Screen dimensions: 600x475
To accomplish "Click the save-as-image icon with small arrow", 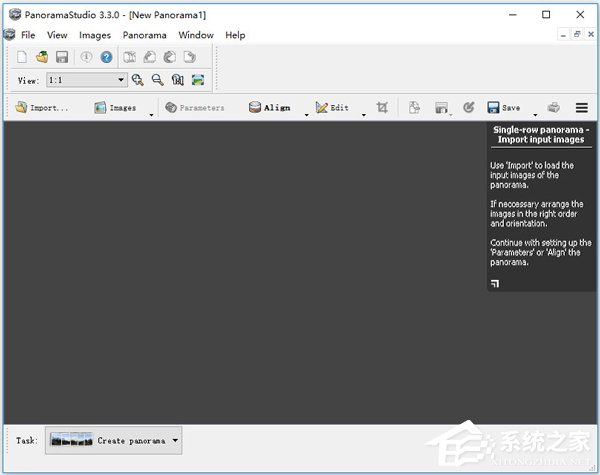I will coord(442,108).
